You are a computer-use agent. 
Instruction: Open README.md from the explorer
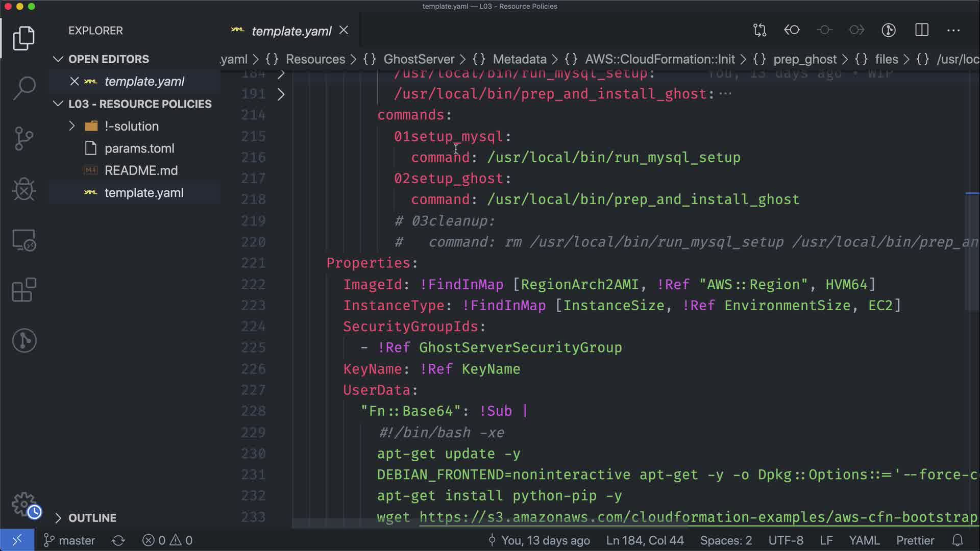141,170
